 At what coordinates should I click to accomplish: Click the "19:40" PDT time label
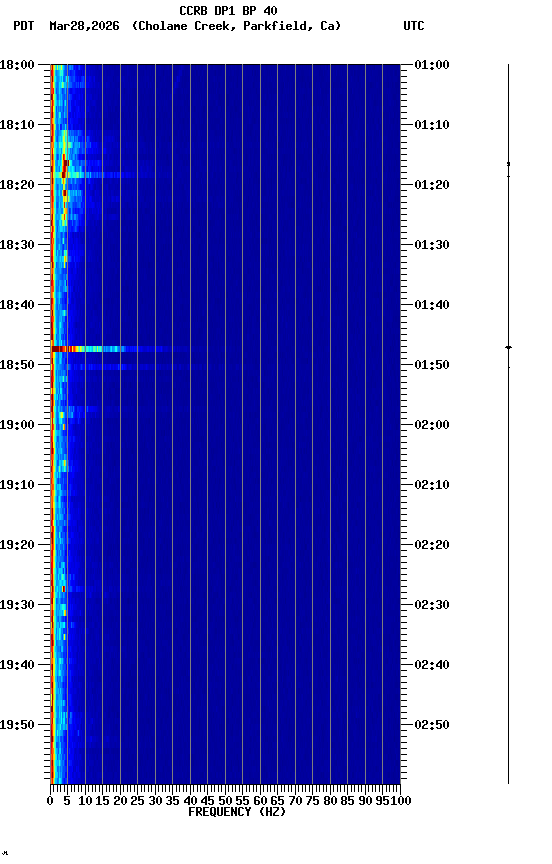pos(17,665)
